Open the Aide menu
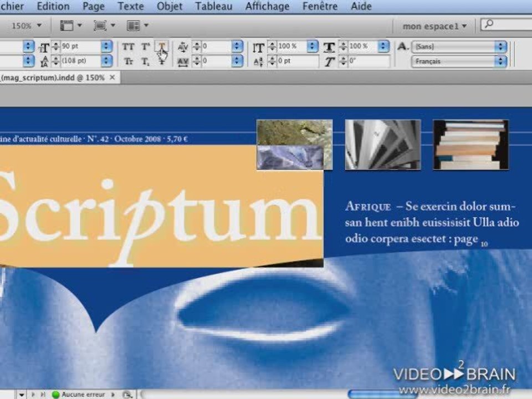The height and width of the screenshot is (399, 532). coord(361,6)
